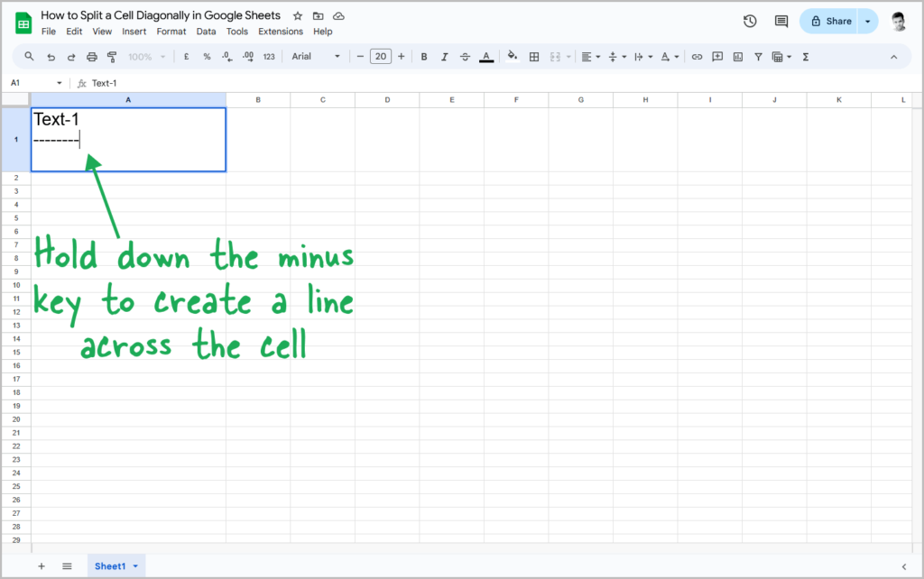Screen dimensions: 924x579
Task: Toggle bold formatting
Action: [424, 57]
